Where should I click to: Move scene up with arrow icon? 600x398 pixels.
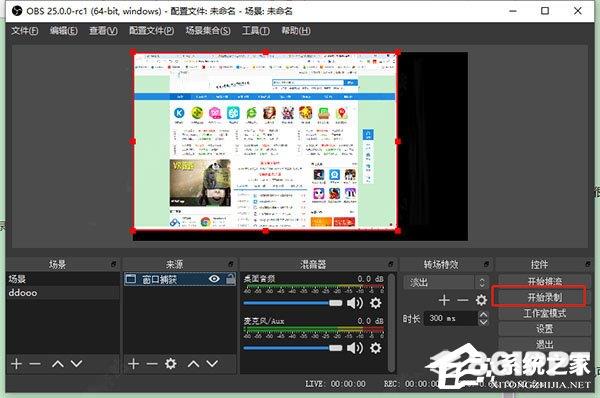pyautogui.click(x=58, y=364)
